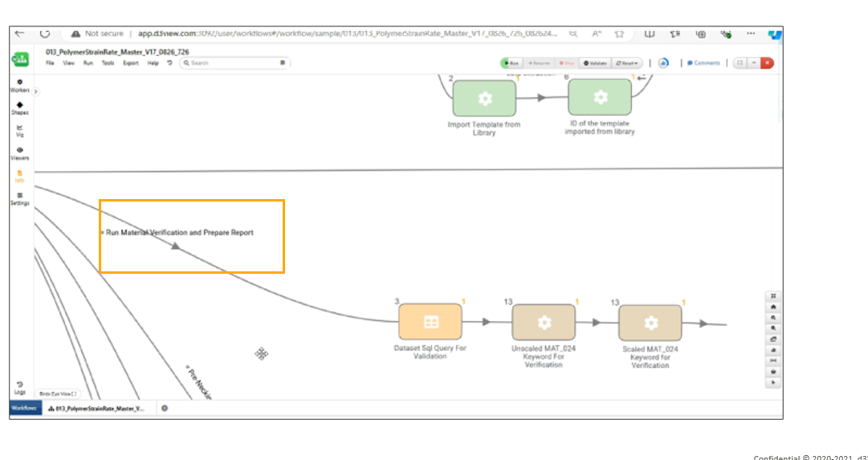Click the Run button
The height and width of the screenshot is (460, 868).
(511, 63)
